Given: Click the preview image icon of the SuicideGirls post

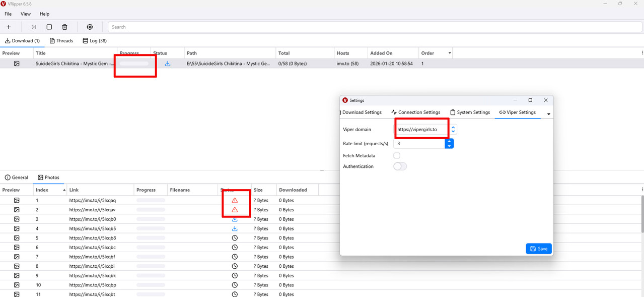Looking at the screenshot, I should [17, 64].
